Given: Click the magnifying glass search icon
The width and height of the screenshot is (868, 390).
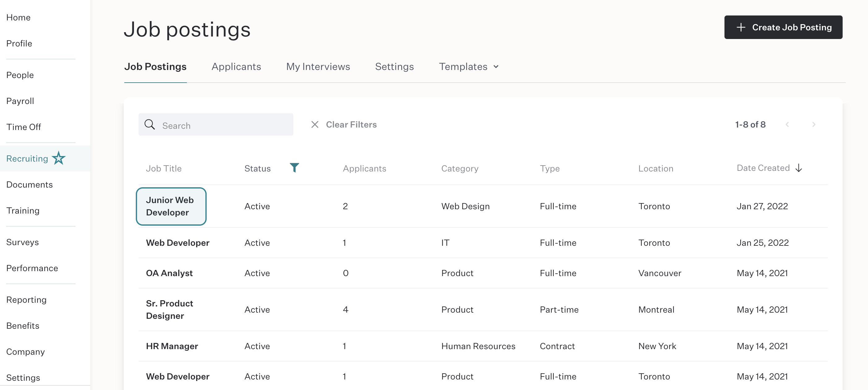Looking at the screenshot, I should coord(150,125).
